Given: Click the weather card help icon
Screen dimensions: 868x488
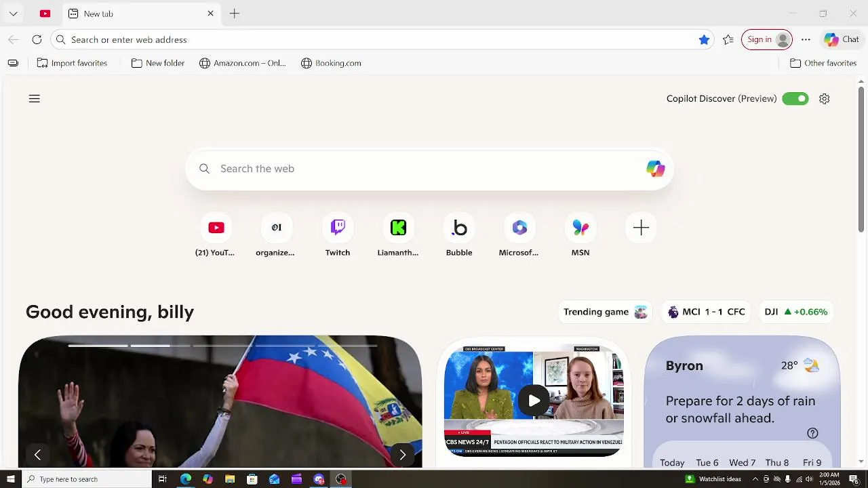Looking at the screenshot, I should (812, 433).
